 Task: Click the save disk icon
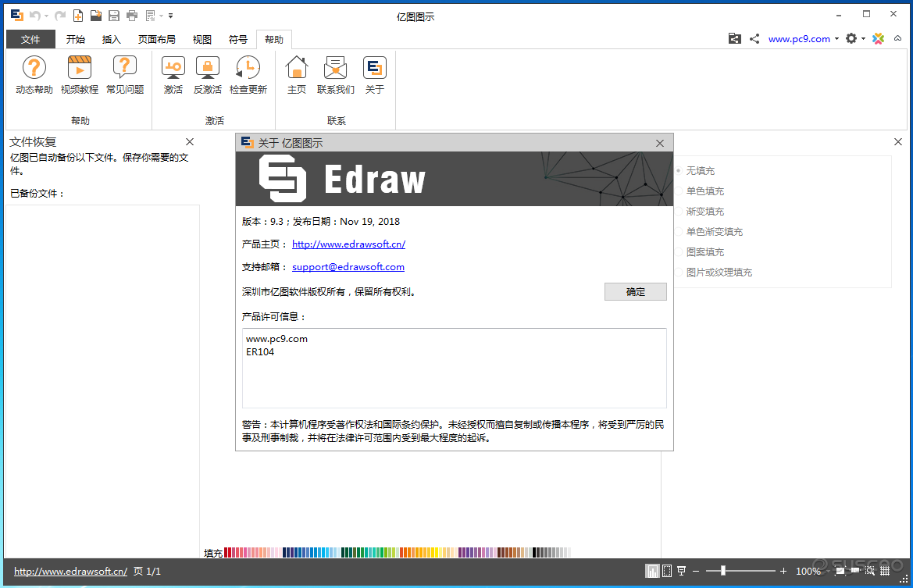coord(114,16)
